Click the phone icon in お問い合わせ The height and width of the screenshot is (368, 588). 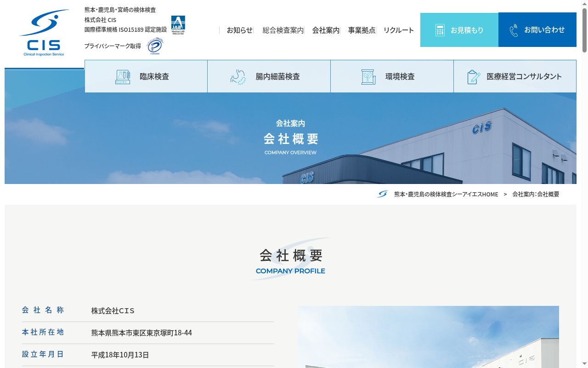(x=514, y=30)
